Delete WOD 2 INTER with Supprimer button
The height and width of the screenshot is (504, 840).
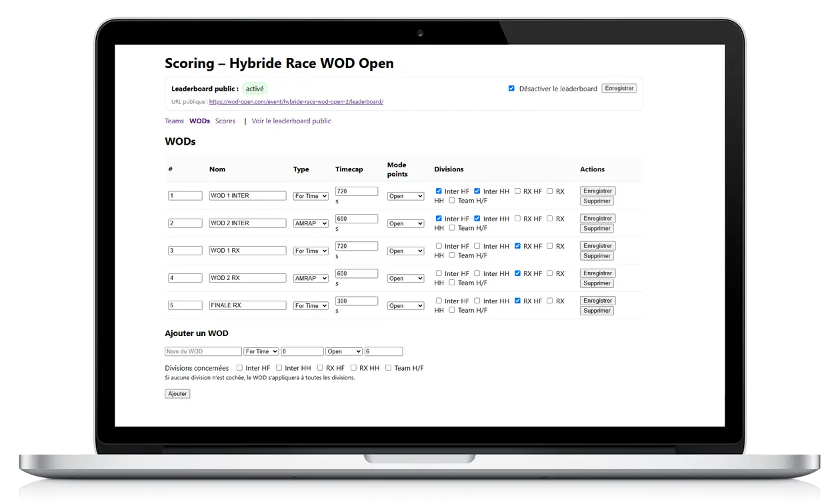coord(597,229)
